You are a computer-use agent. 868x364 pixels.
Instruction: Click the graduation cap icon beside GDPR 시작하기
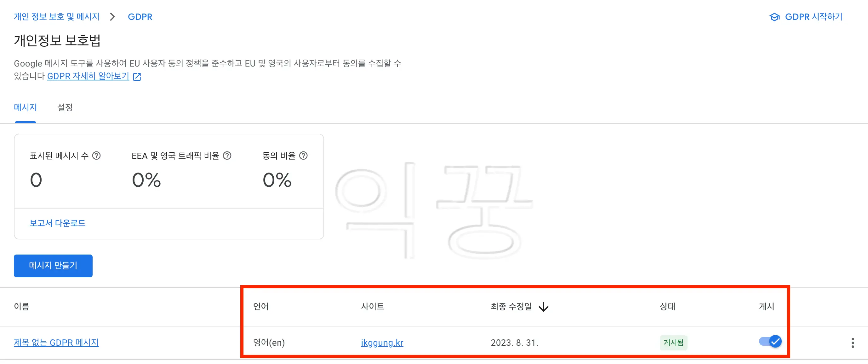(774, 16)
